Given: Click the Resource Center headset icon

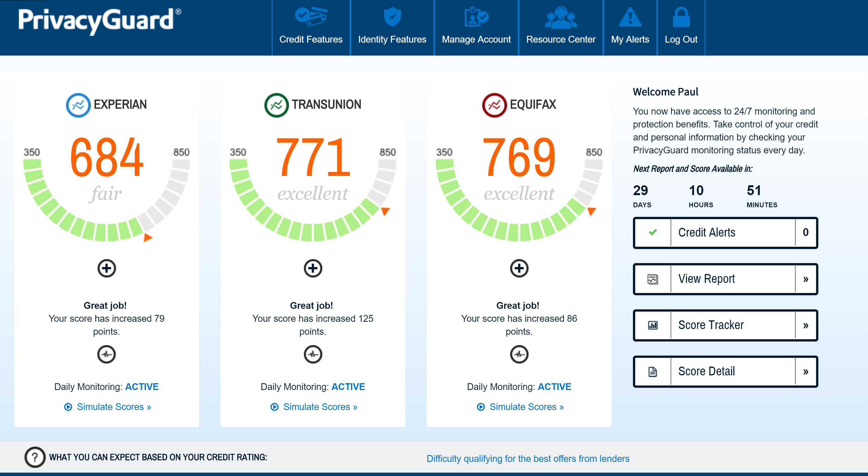Looking at the screenshot, I should coord(561,17).
